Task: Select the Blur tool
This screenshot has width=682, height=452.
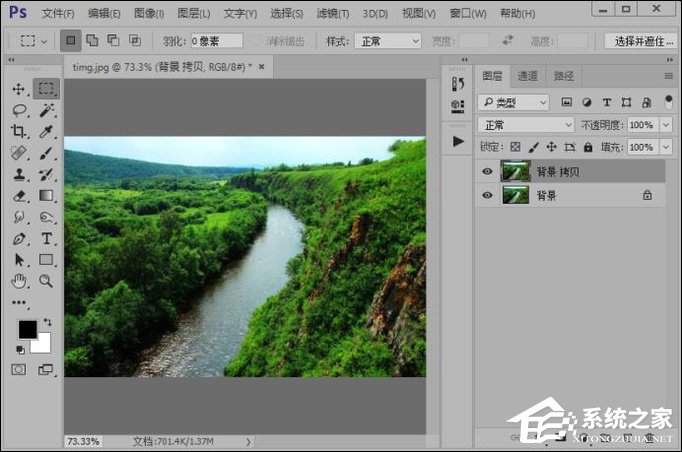Action: [19, 217]
